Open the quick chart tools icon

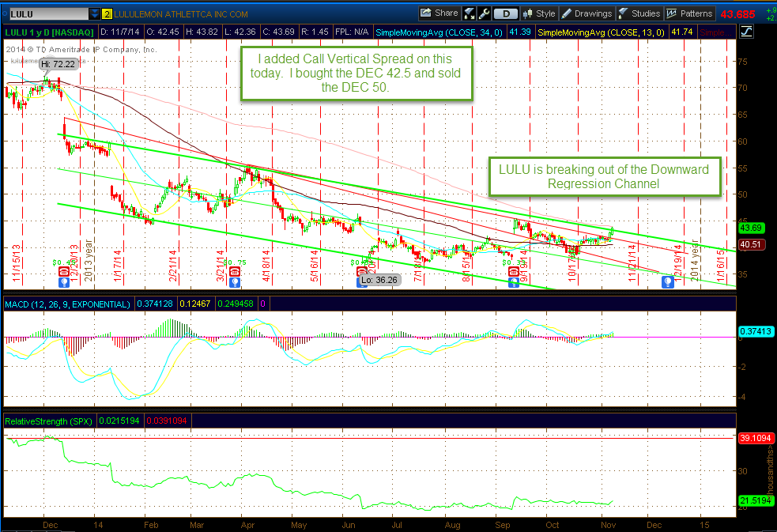point(469,13)
